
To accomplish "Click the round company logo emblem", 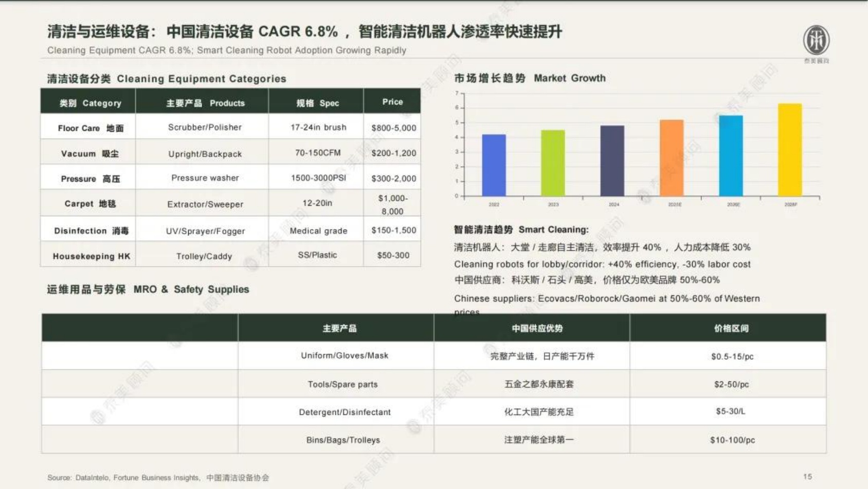I will 816,40.
